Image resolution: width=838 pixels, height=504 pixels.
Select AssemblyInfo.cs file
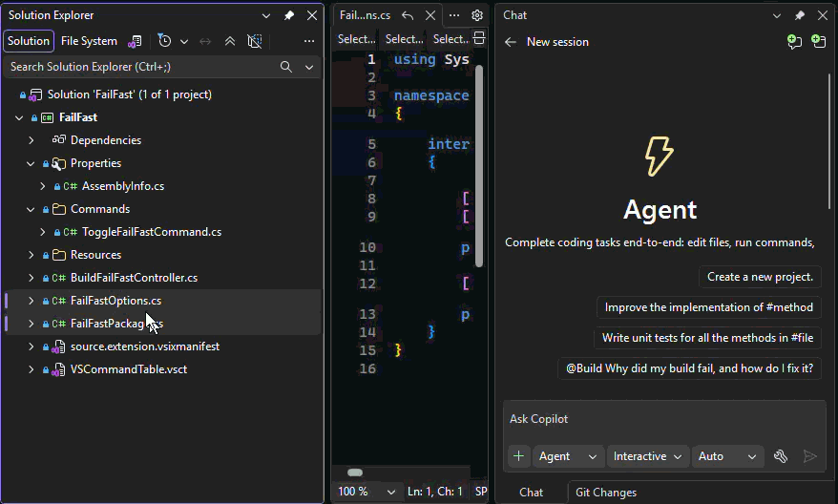pos(123,186)
